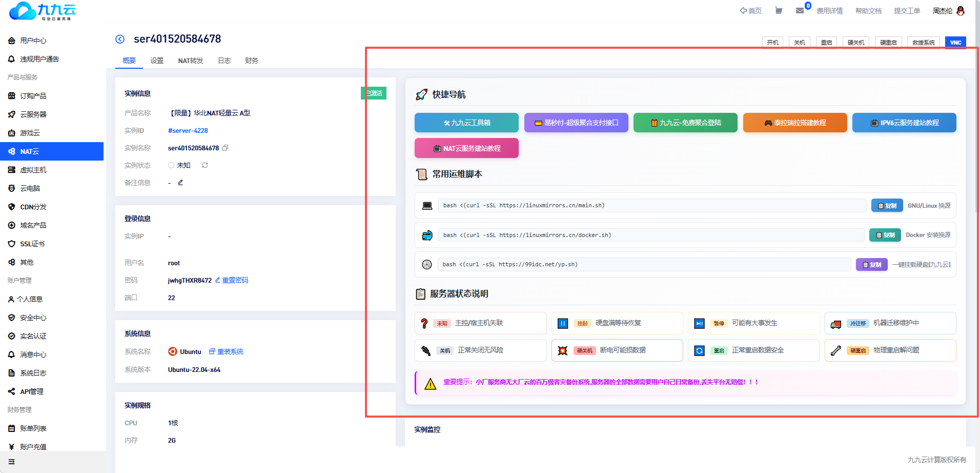Screen dimensions: 980x473
Task: Click the yp.sh script command field
Action: [x=644, y=265]
